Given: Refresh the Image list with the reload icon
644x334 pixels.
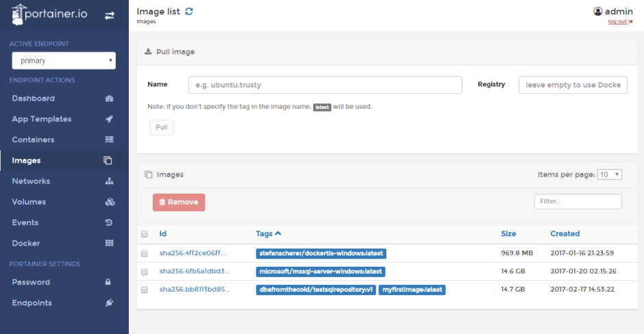Looking at the screenshot, I should (x=189, y=12).
